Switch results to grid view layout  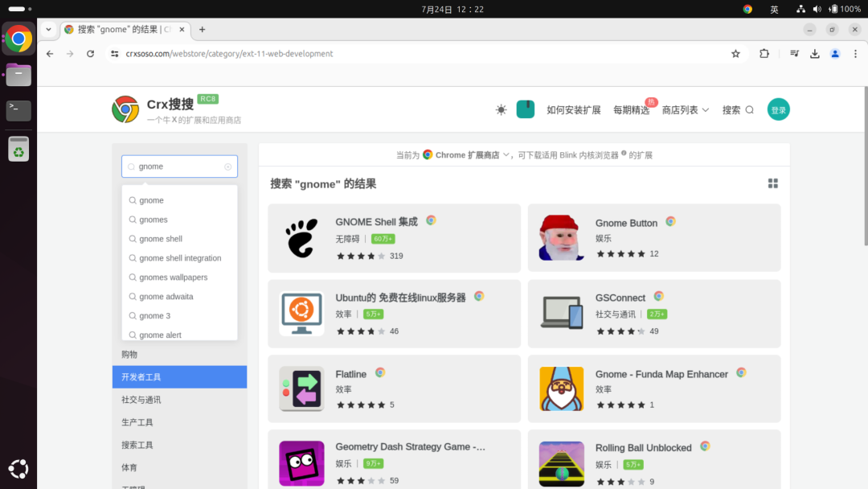point(773,183)
